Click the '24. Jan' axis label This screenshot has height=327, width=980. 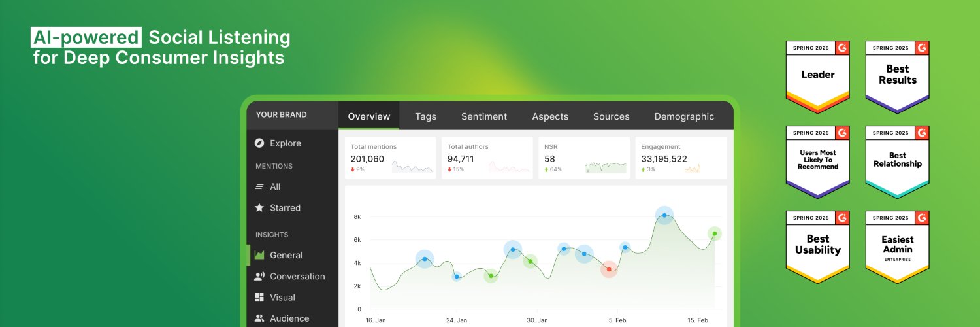(x=457, y=320)
